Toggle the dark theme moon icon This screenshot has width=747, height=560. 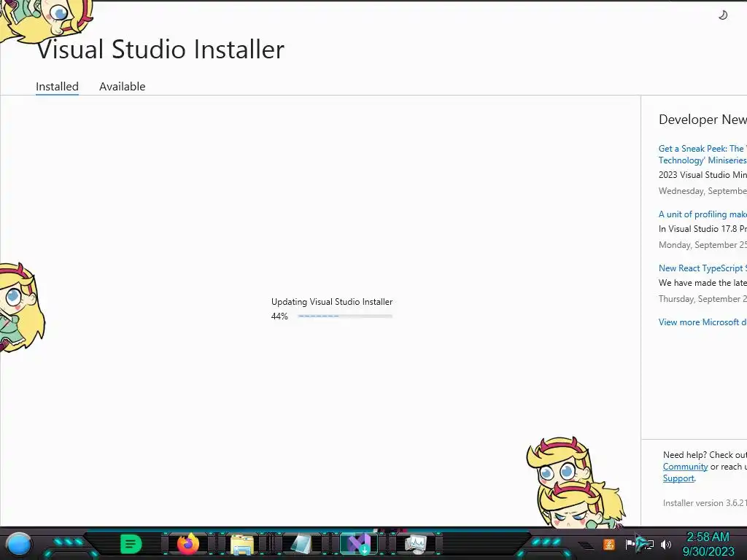(x=723, y=15)
